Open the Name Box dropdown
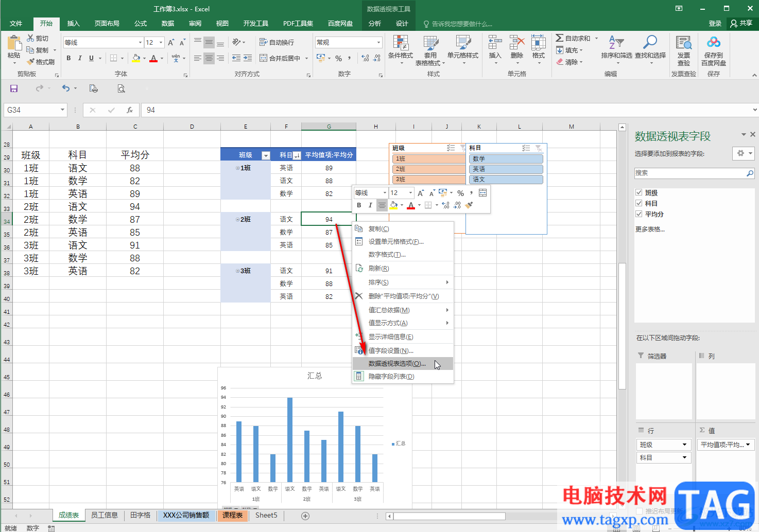The width and height of the screenshot is (759, 532). coord(62,110)
